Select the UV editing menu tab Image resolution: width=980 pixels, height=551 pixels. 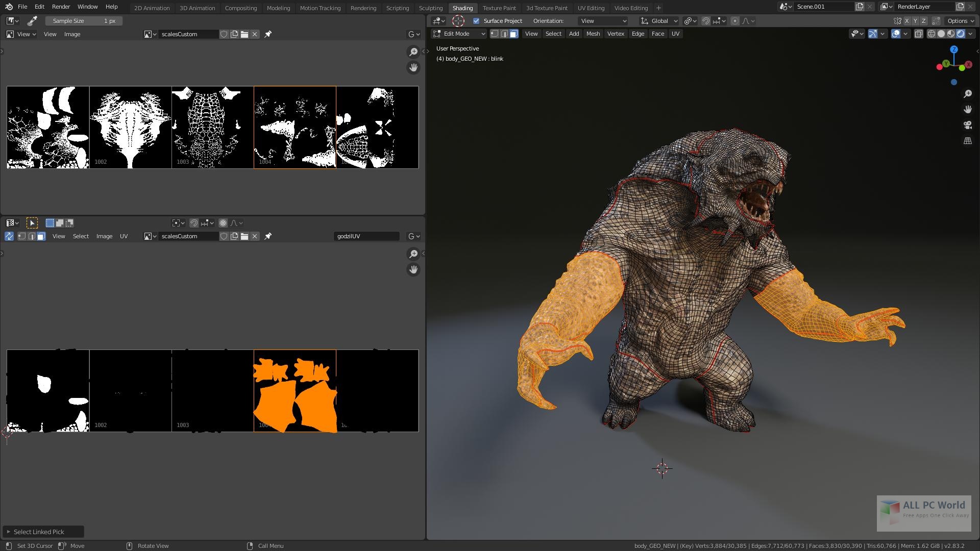click(x=590, y=8)
